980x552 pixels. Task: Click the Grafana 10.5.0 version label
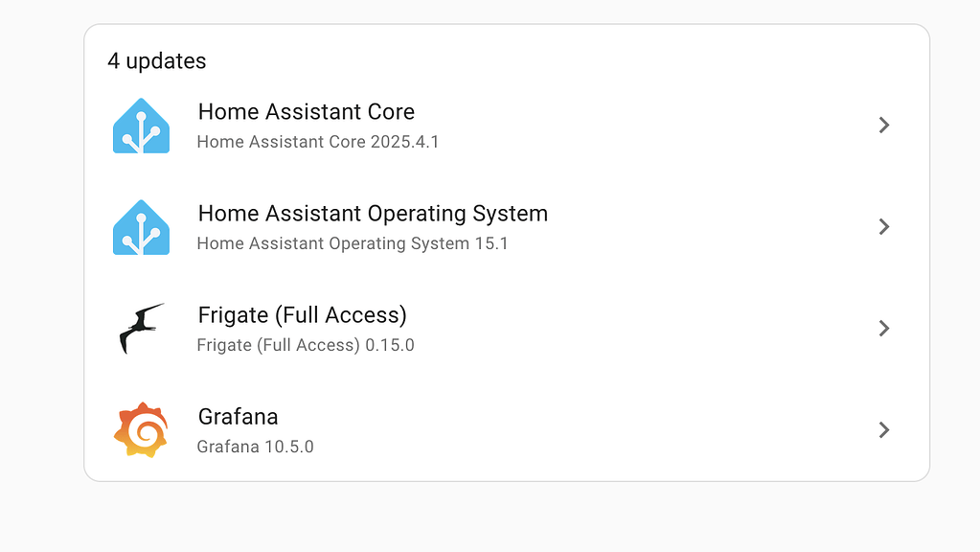pyautogui.click(x=255, y=447)
